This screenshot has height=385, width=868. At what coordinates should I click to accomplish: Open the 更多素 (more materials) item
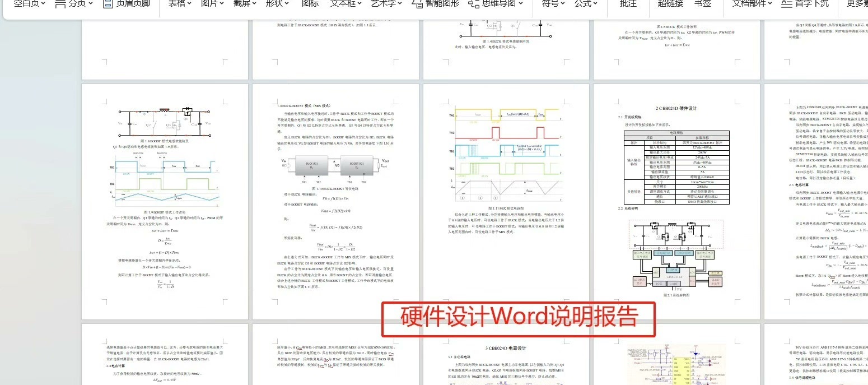point(857,3)
